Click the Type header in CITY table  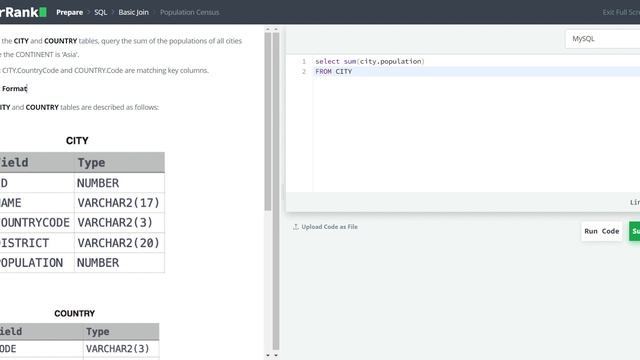pyautogui.click(x=119, y=162)
